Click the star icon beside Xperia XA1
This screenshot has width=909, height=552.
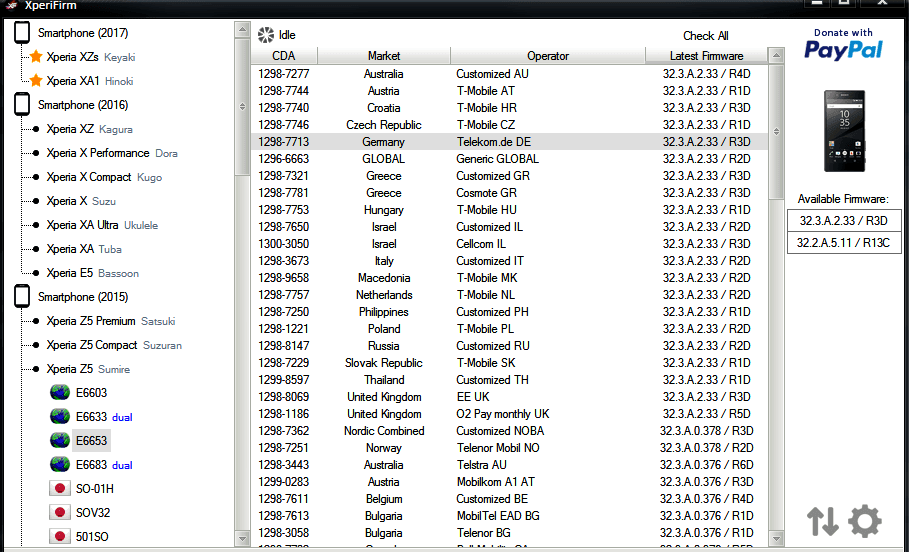point(36,81)
